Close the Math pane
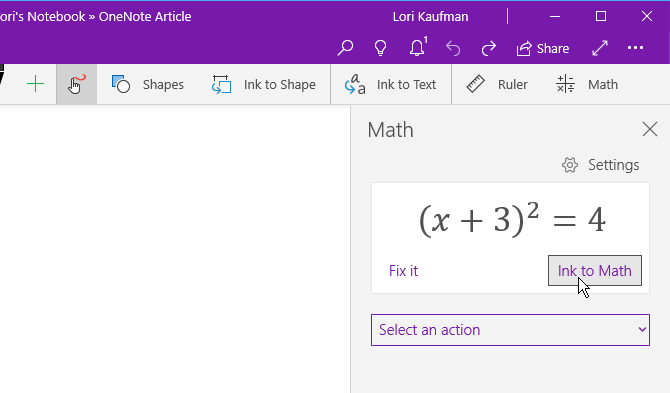 [649, 129]
